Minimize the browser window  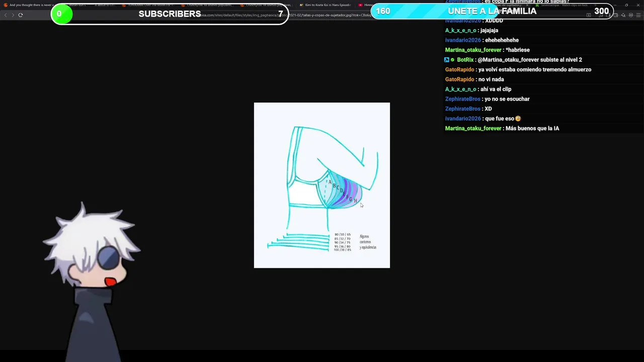615,5
